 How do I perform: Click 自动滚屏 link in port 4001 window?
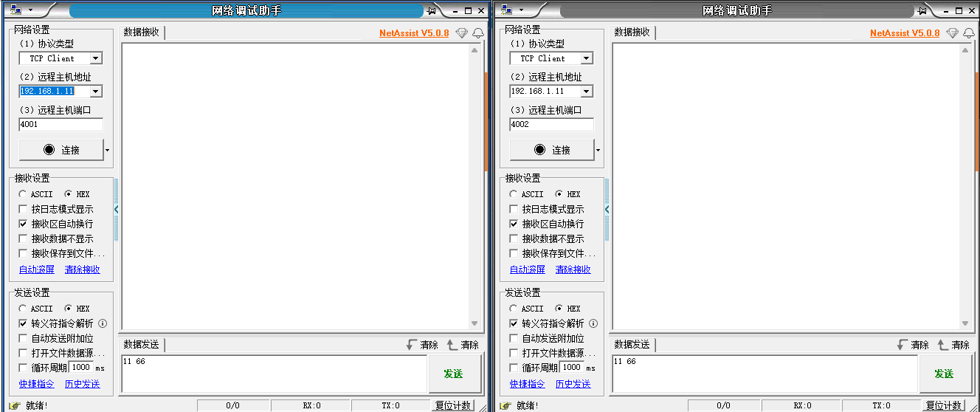(x=37, y=269)
